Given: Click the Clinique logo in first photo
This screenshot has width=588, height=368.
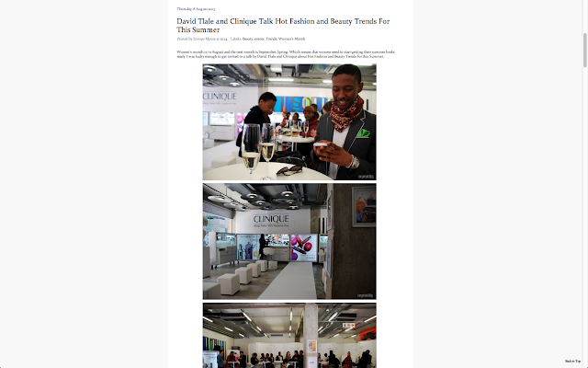Looking at the screenshot, I should coord(220,98).
